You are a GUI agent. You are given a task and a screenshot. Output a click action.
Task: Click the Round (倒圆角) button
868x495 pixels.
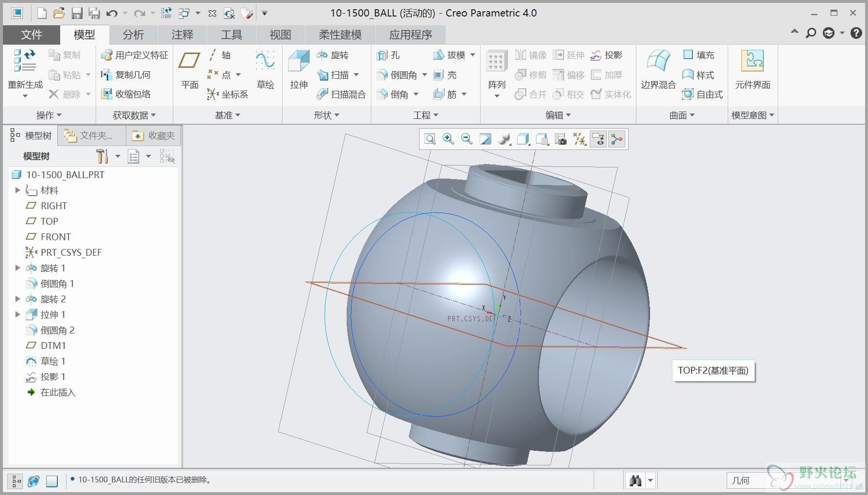pos(397,75)
